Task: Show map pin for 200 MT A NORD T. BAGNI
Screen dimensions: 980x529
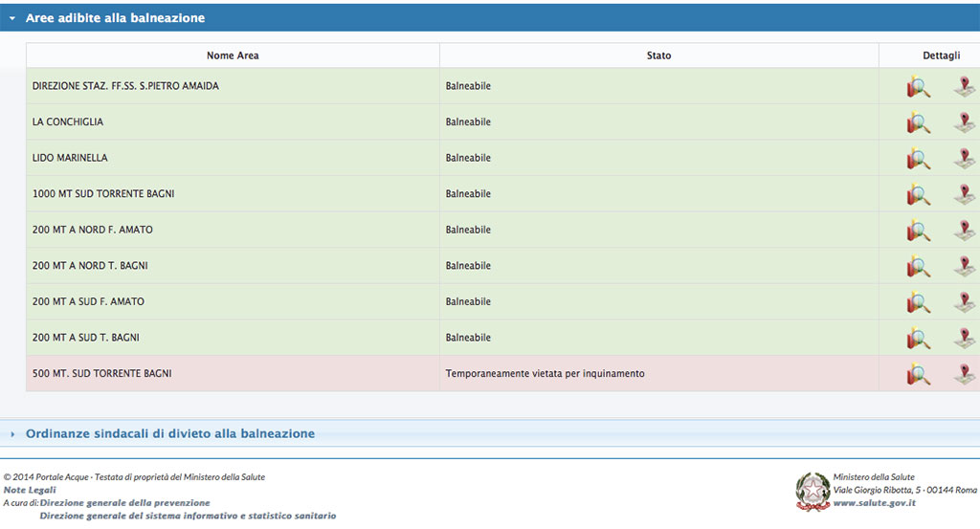Action: point(965,266)
